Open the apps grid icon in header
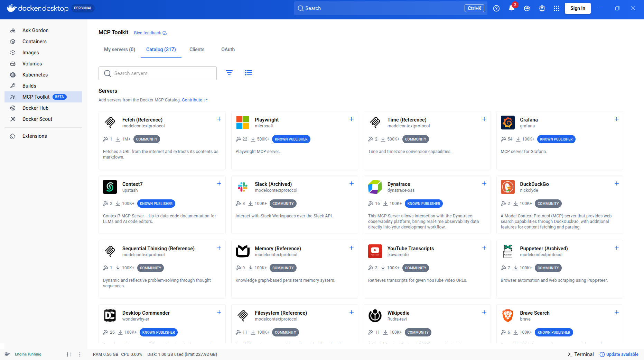644x360 pixels. [556, 8]
